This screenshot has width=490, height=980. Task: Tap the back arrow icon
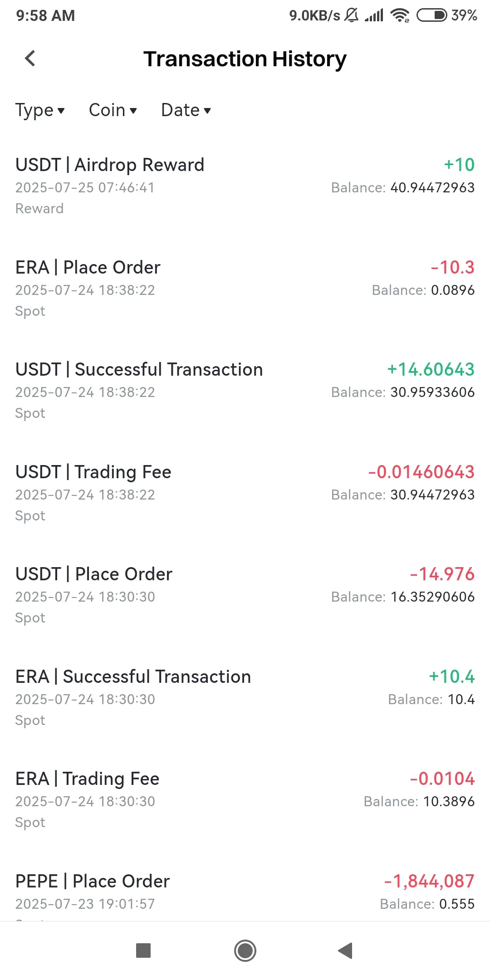(x=30, y=58)
